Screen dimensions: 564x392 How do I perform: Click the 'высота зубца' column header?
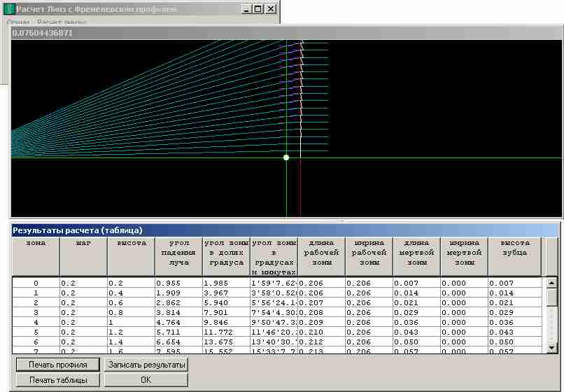click(514, 255)
